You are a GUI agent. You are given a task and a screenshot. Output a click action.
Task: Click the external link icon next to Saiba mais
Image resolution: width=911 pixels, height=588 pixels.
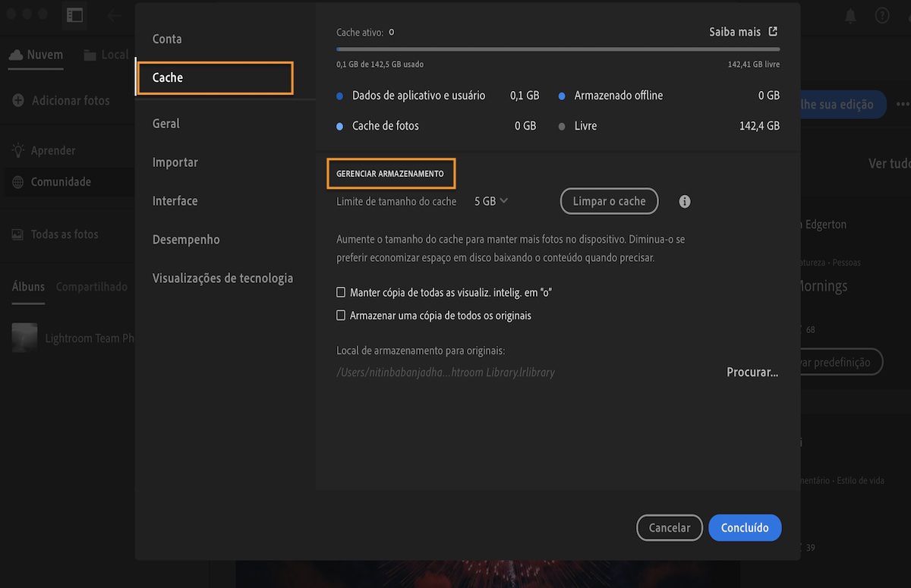772,31
